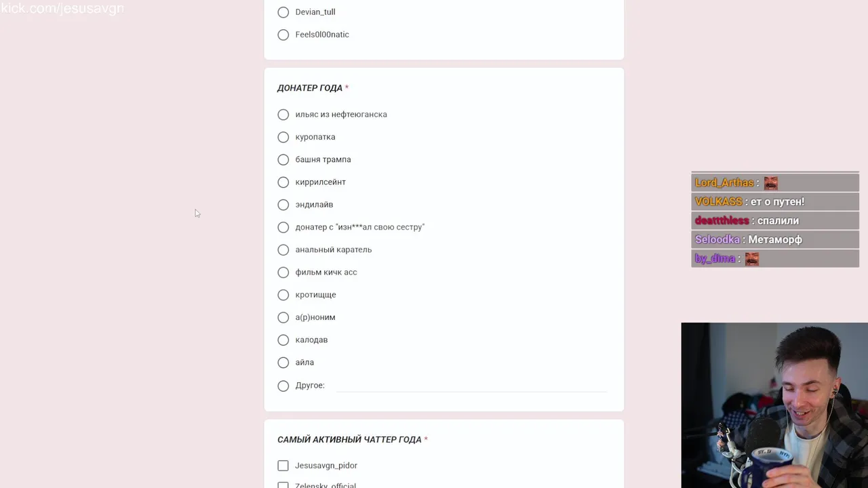Pick the 'кириллсейнт' radio option

click(x=283, y=182)
